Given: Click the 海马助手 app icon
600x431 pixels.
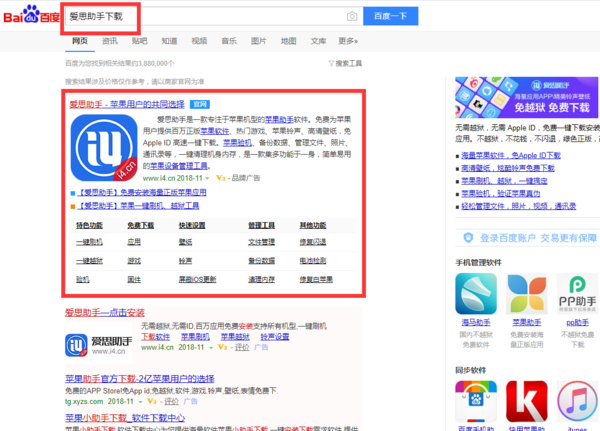Looking at the screenshot, I should (x=476, y=294).
